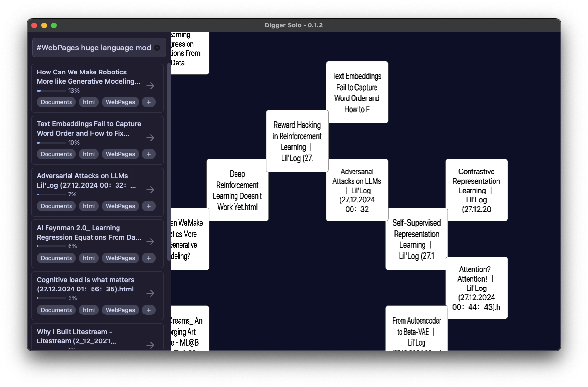Image resolution: width=588 pixels, height=387 pixels.
Task: Select Documents tag on AI Feynman result
Action: tap(56, 258)
